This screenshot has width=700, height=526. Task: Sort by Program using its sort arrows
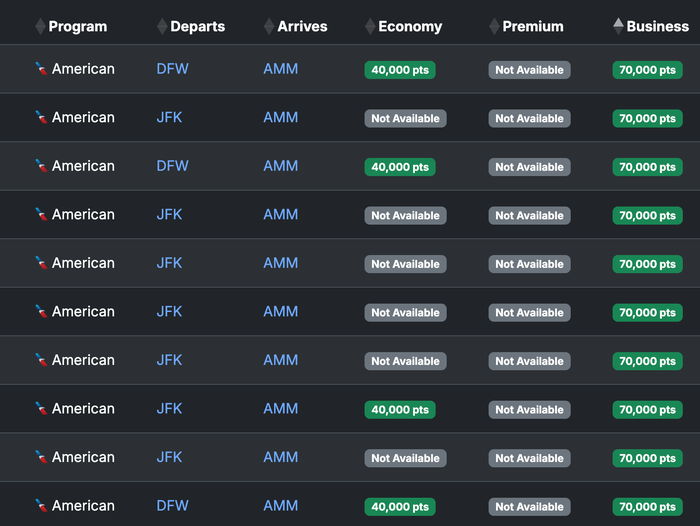40,26
